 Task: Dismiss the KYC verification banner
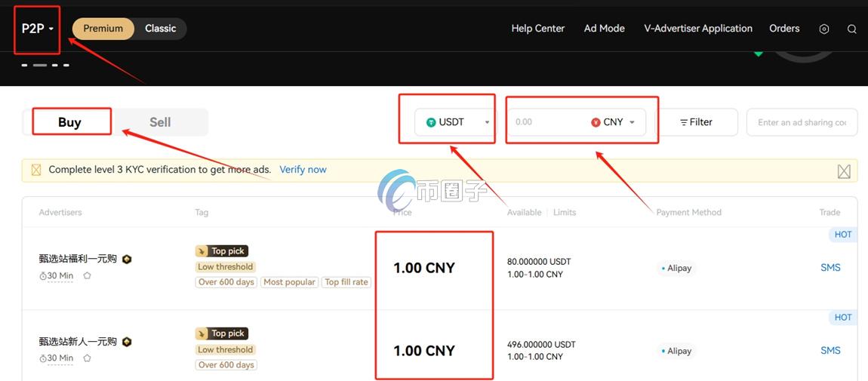click(x=844, y=171)
